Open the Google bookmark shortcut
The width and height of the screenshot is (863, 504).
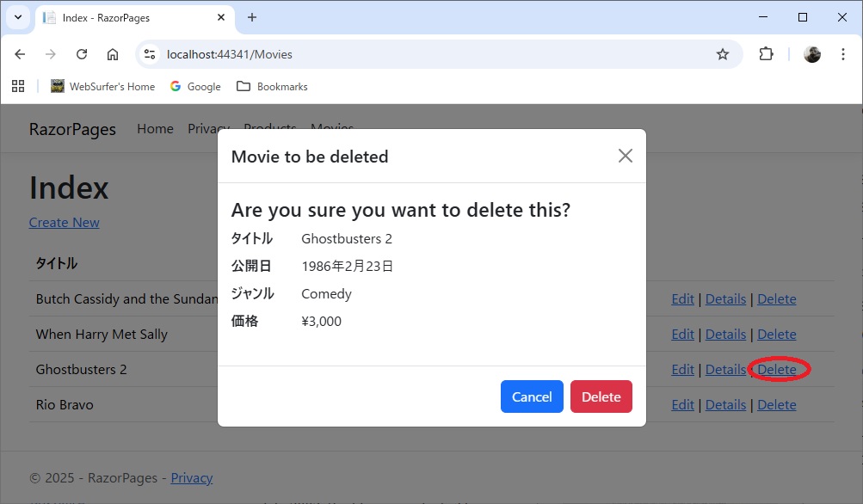(x=195, y=86)
